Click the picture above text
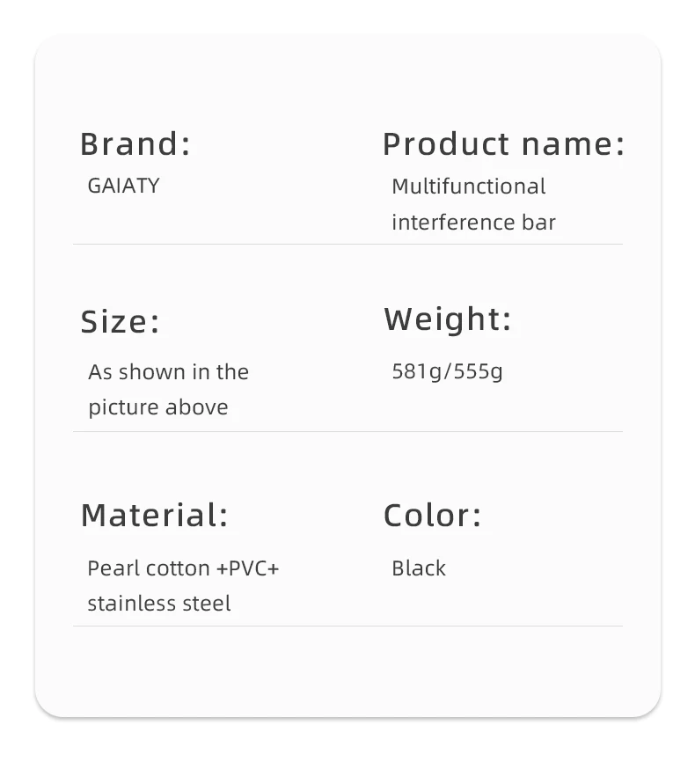The height and width of the screenshot is (784, 695). [x=157, y=407]
